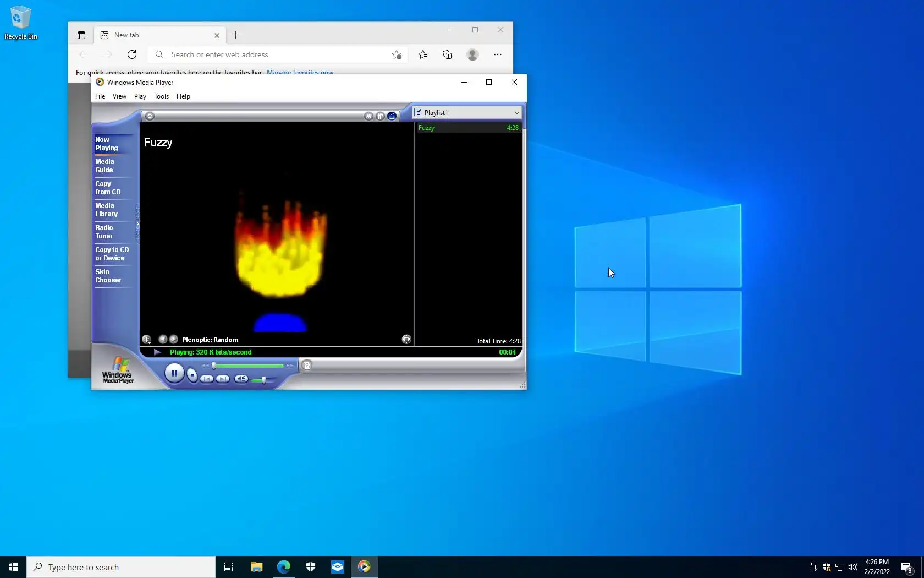This screenshot has width=924, height=578.
Task: Open Edge tab actions menu
Action: point(81,35)
